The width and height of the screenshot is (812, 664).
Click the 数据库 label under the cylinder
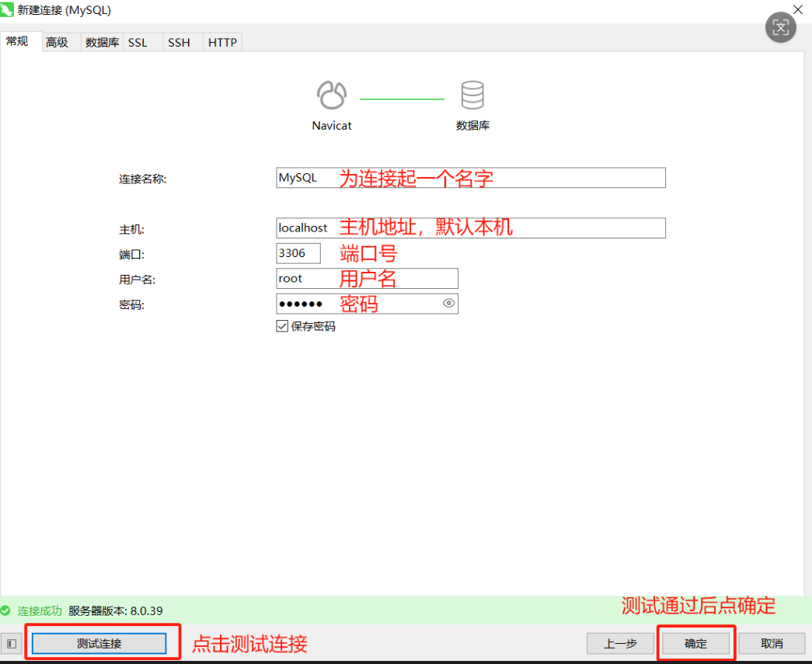point(472,126)
